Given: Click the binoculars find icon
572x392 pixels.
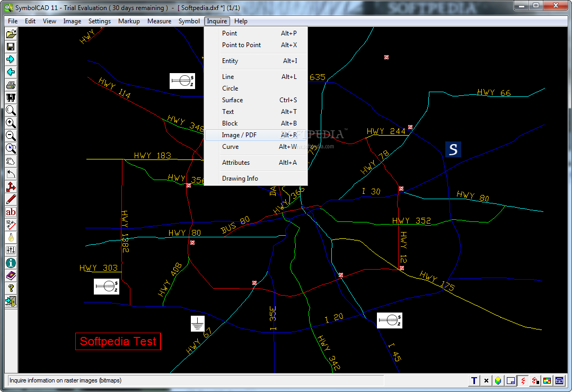Looking at the screenshot, I should 11,97.
